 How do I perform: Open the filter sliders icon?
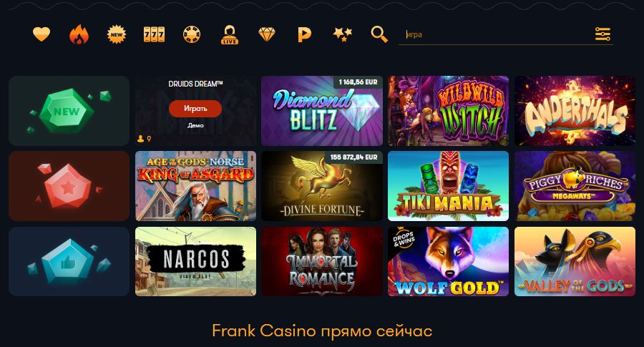point(602,34)
